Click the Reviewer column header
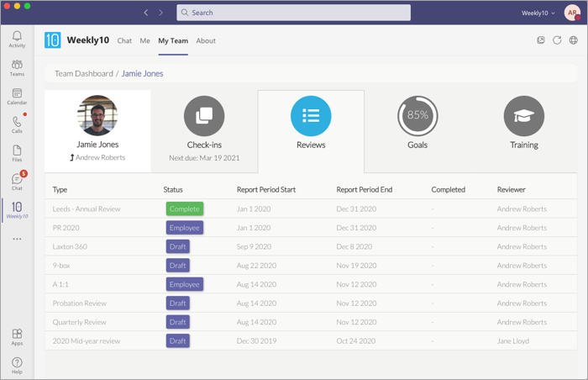 511,190
